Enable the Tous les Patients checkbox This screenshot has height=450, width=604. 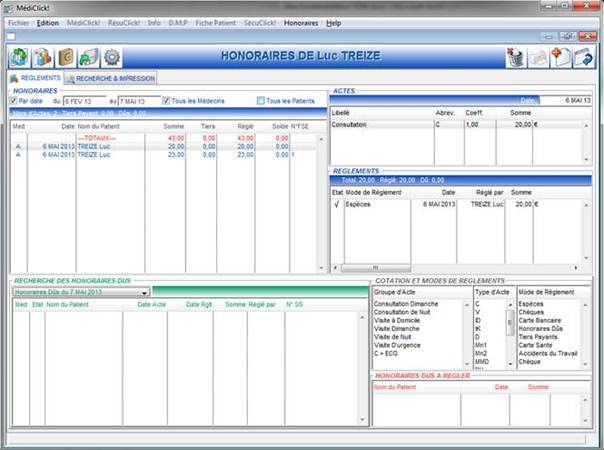coord(261,101)
